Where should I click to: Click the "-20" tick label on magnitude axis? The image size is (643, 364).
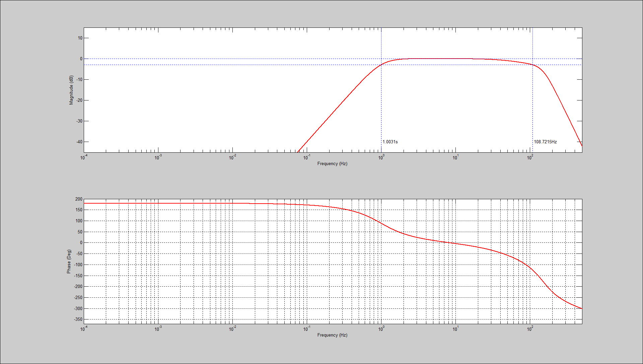point(79,100)
